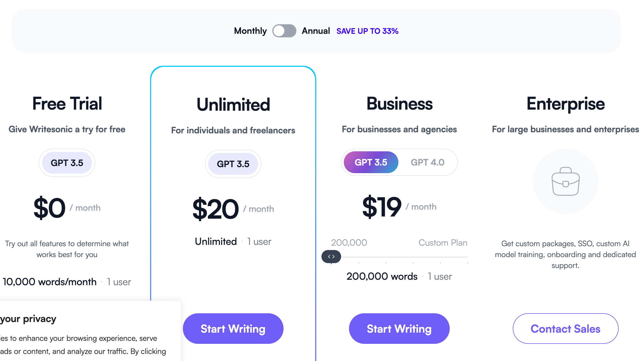644x361 pixels.
Task: Click the $20 price on Unlimited
Action: click(215, 209)
